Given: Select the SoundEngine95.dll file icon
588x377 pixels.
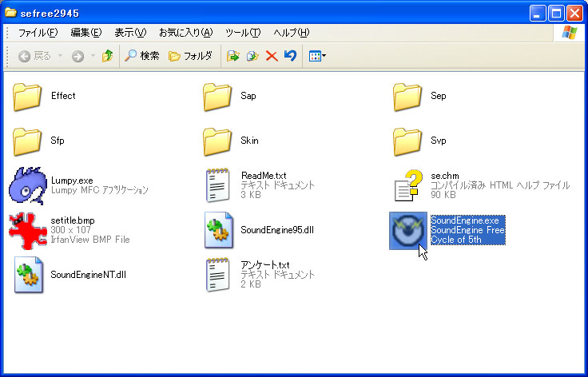Looking at the screenshot, I should (219, 230).
